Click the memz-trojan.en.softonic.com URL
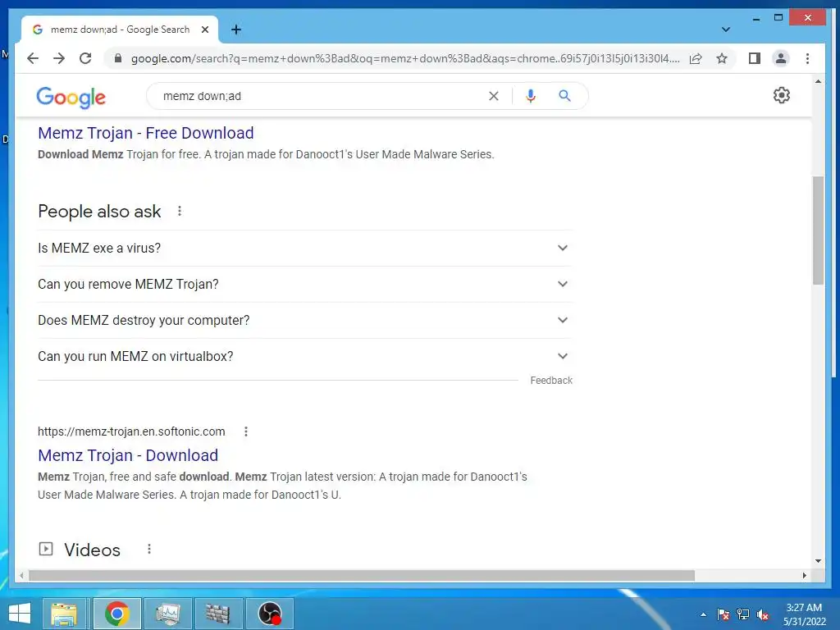The height and width of the screenshot is (630, 840). (131, 431)
